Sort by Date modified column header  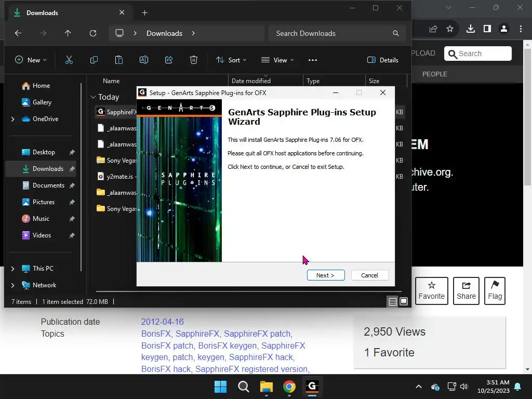tap(251, 81)
